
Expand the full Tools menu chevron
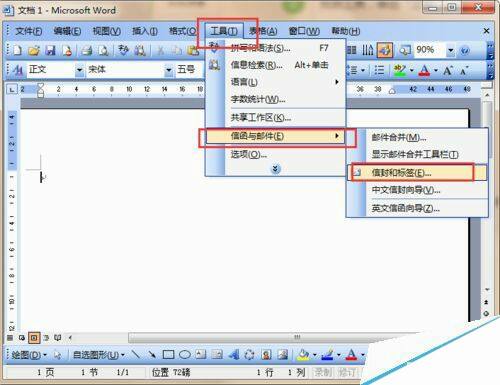275,169
